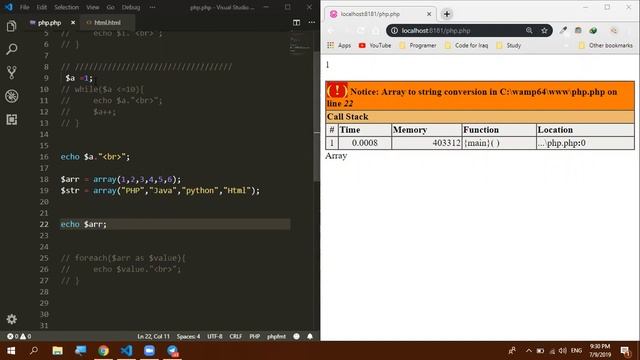
Task: Split the editor to the right
Action: pyautogui.click(x=296, y=22)
